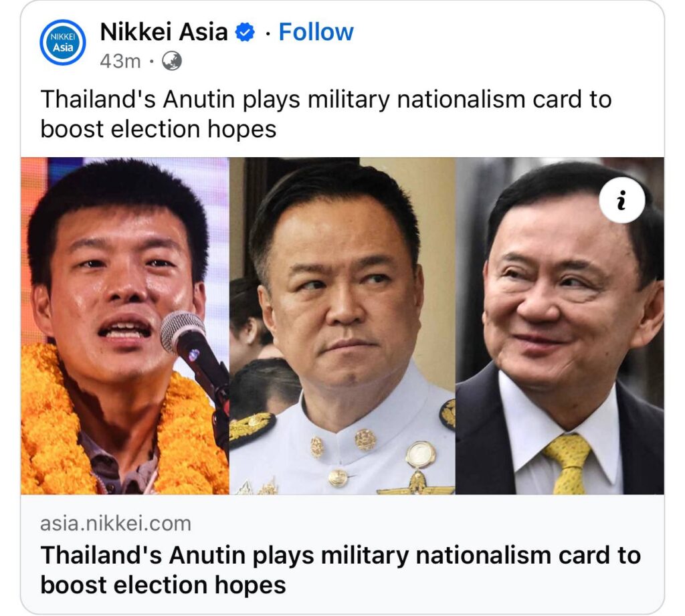Click the yellow tie in the right photo
685x616 pixels.
(x=569, y=464)
